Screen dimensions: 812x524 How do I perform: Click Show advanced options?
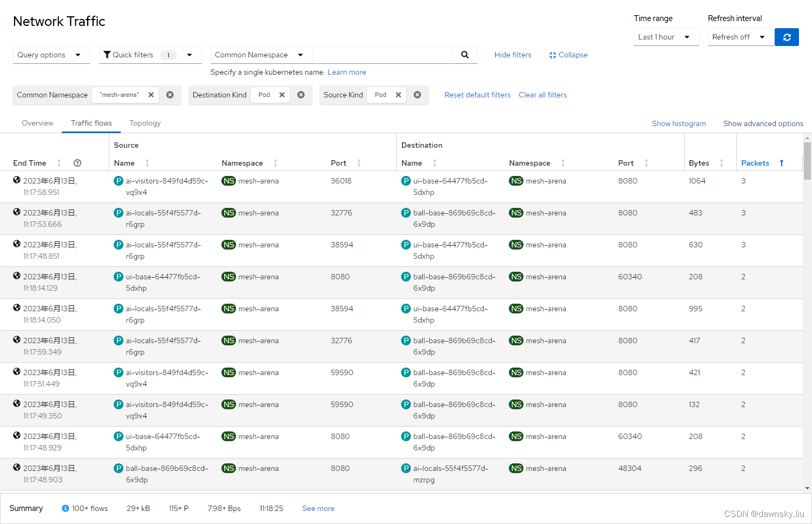763,123
